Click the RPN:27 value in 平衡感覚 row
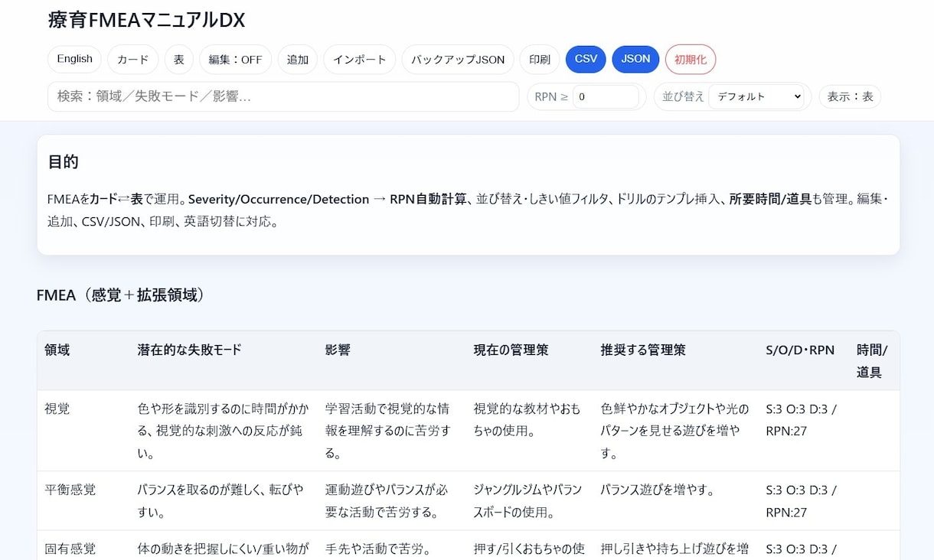The image size is (934, 560). pyautogui.click(x=786, y=512)
